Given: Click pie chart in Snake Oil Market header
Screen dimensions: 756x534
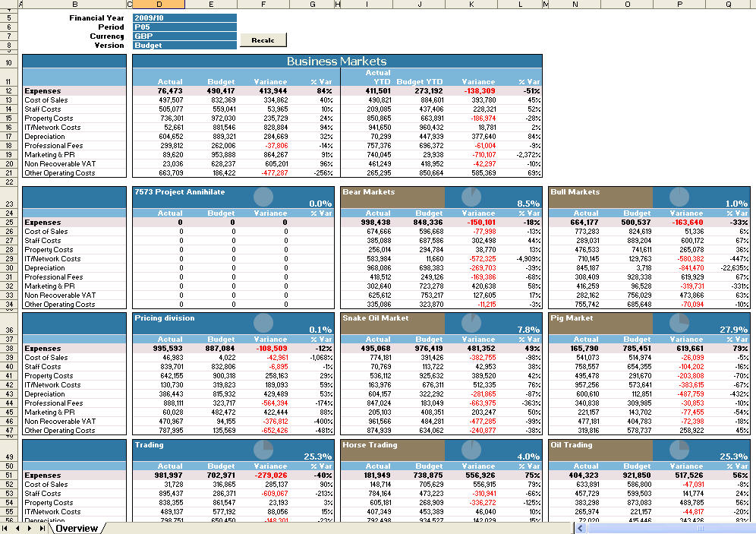Looking at the screenshot, I should [471, 323].
